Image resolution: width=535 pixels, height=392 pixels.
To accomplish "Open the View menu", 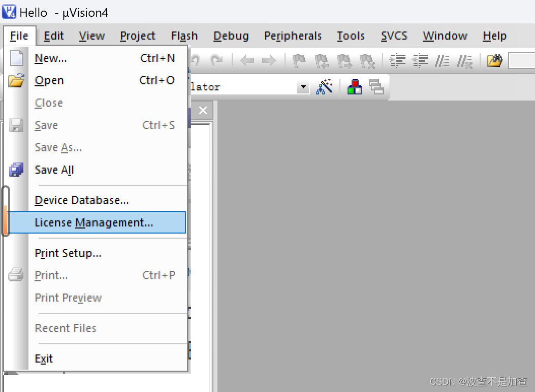I will click(92, 36).
